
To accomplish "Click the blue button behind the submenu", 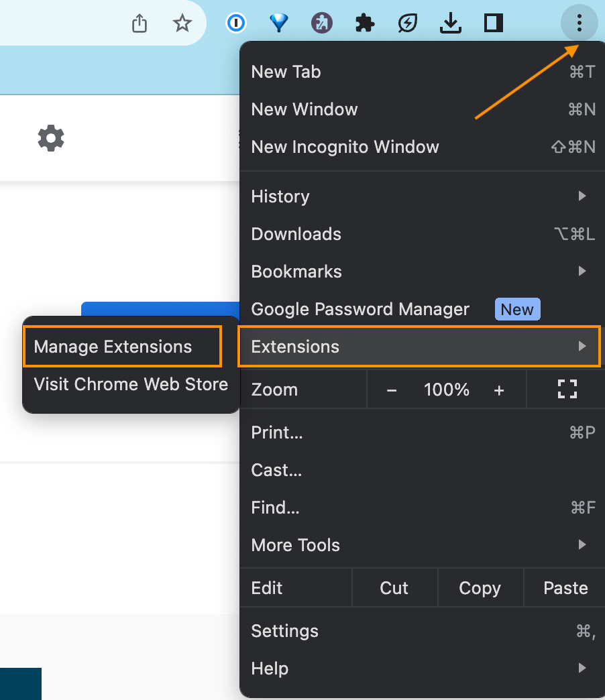I will (160, 308).
